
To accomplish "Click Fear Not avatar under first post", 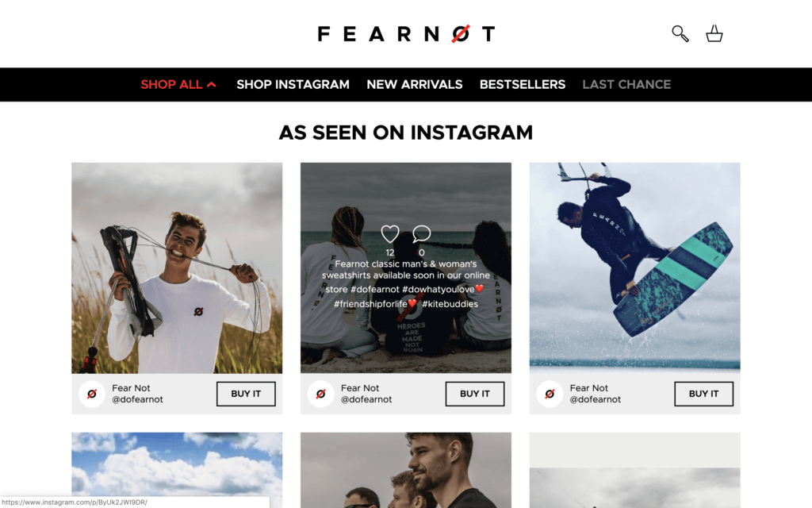I will [92, 394].
